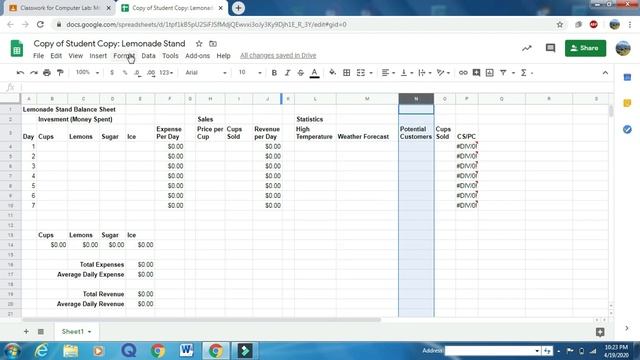Viewport: 640px width, 360px height.
Task: Toggle Strikethrough formatting
Action: [x=301, y=73]
